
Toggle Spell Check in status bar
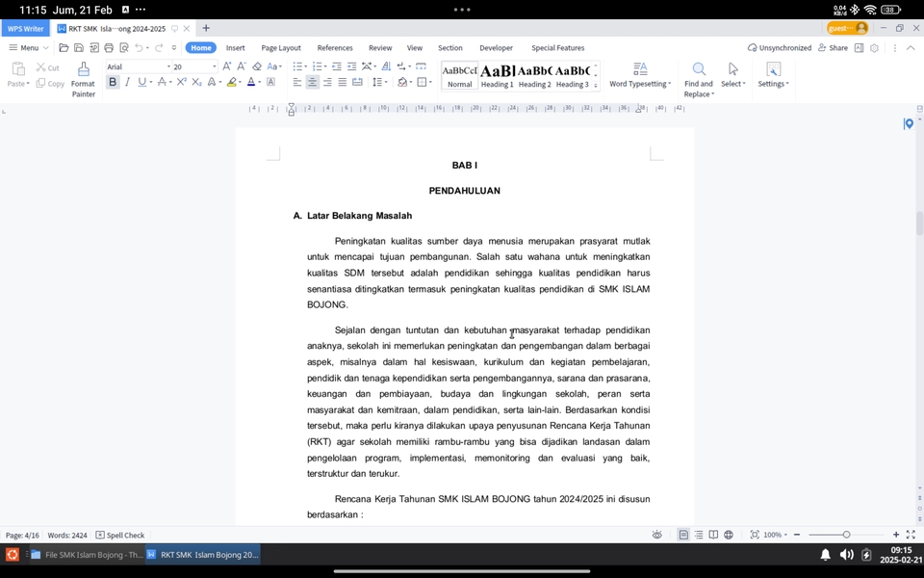(120, 535)
